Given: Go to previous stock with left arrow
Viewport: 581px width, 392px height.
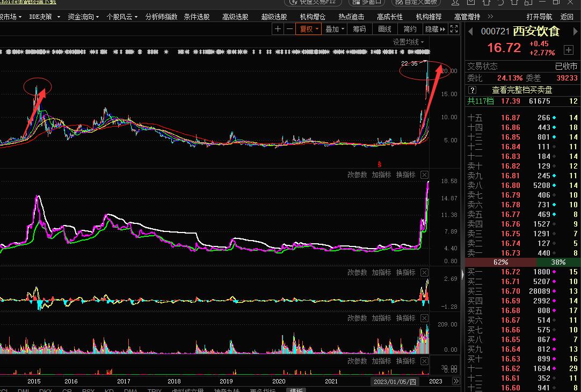Looking at the screenshot, I should coord(470,32).
